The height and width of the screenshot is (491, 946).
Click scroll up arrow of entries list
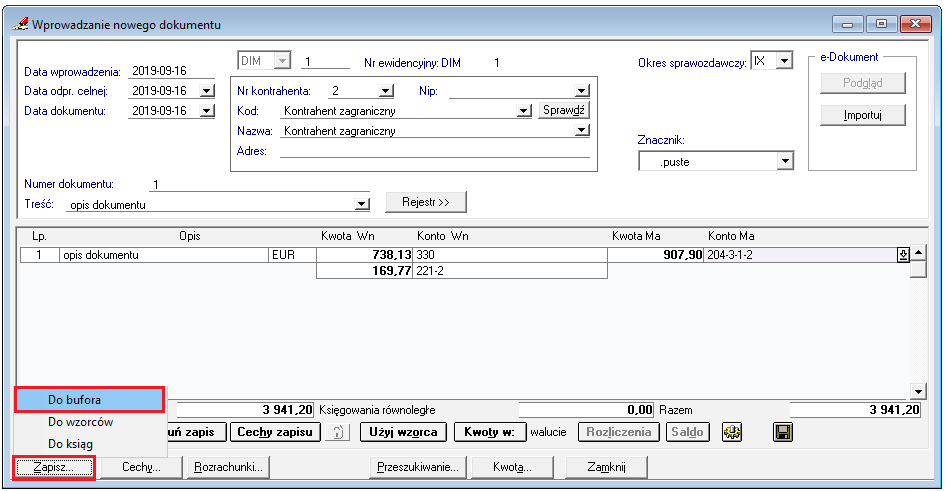click(x=918, y=253)
